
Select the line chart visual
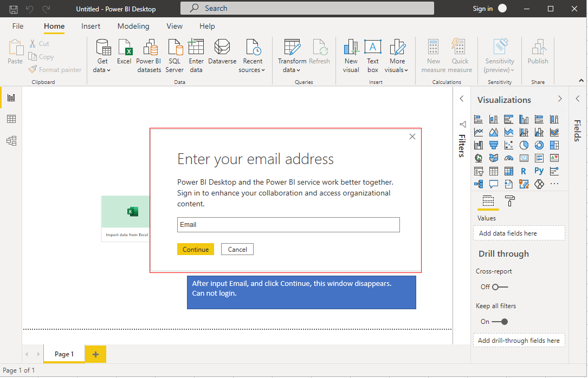tap(479, 132)
